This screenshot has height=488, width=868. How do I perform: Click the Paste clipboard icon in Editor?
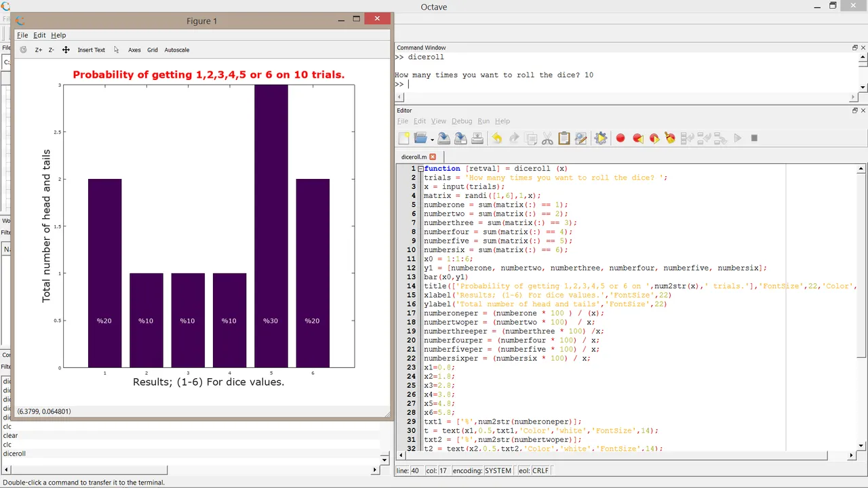click(x=564, y=138)
